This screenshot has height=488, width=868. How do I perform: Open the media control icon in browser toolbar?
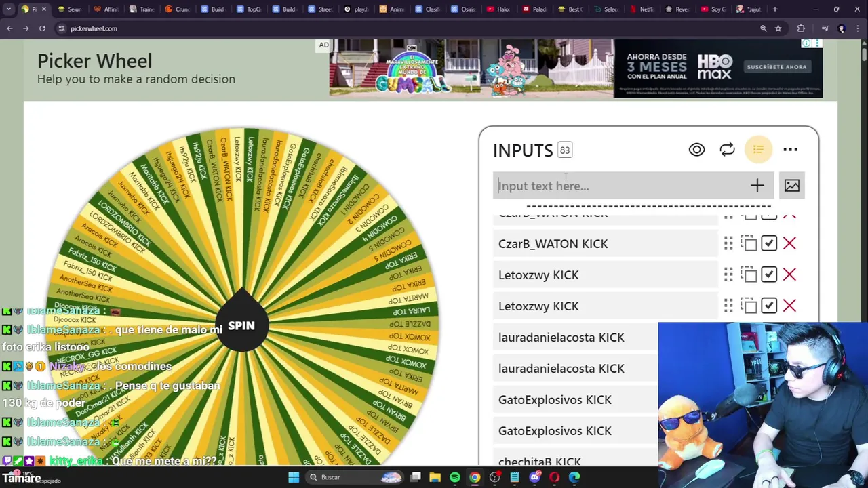[825, 28]
